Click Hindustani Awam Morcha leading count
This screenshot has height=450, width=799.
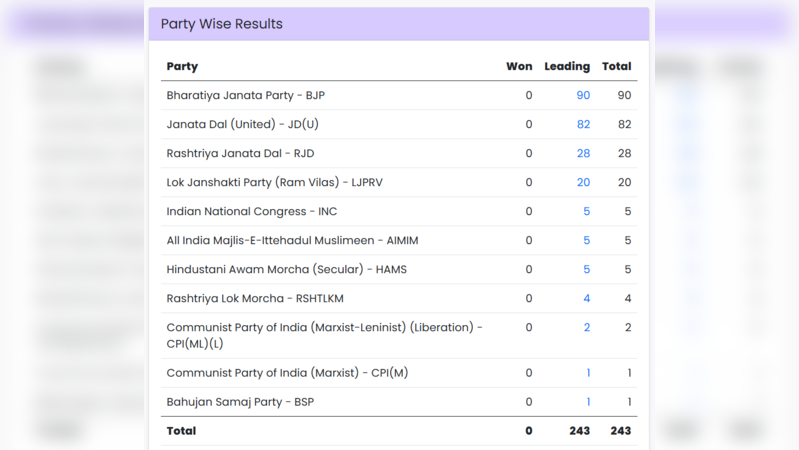[586, 270]
